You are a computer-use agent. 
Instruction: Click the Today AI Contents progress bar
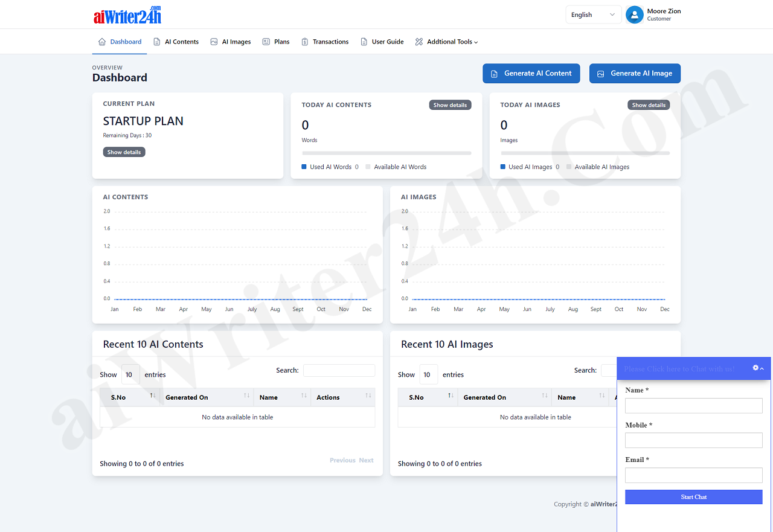click(386, 153)
